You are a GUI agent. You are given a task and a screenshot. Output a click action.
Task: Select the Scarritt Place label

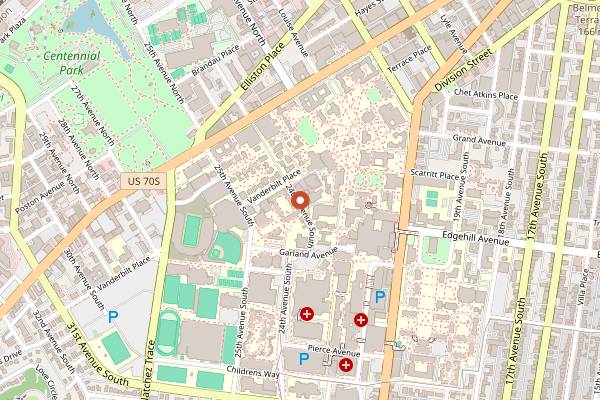[x=434, y=175]
